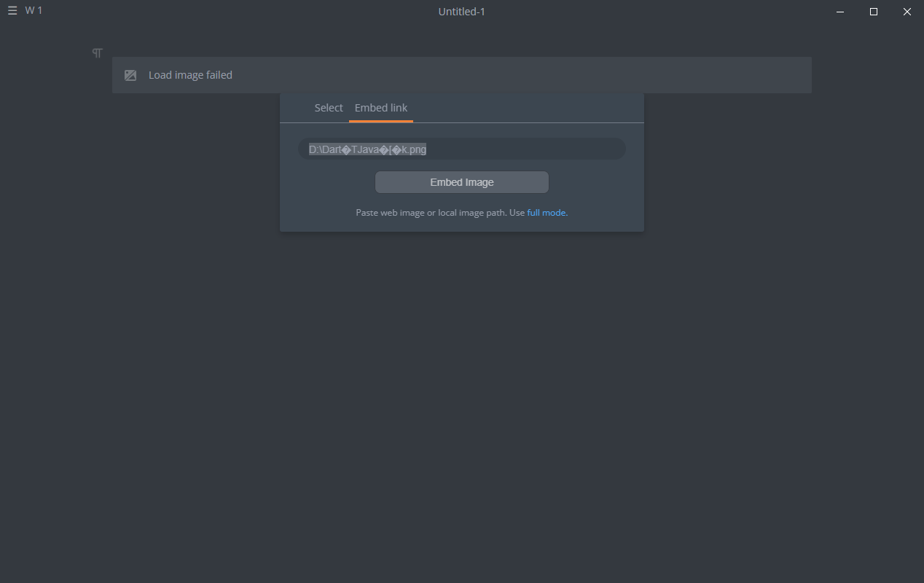Open the hamburger menu
The height and width of the screenshot is (583, 924).
pyautogui.click(x=12, y=10)
